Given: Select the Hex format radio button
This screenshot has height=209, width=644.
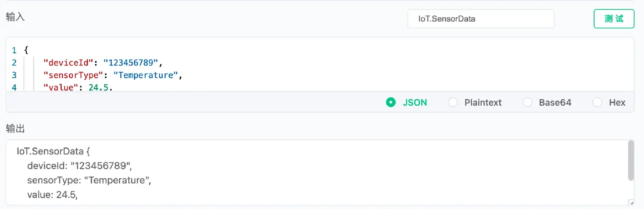Looking at the screenshot, I should click(597, 103).
